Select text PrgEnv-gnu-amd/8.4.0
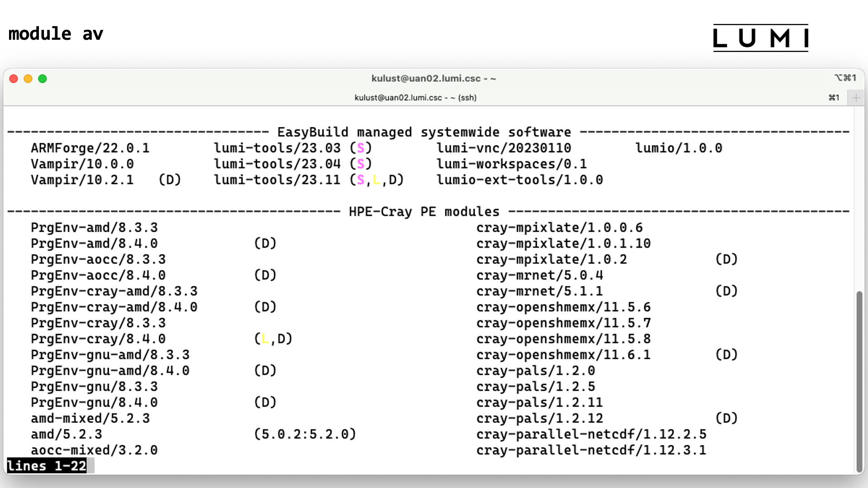The height and width of the screenshot is (488, 868). (110, 371)
